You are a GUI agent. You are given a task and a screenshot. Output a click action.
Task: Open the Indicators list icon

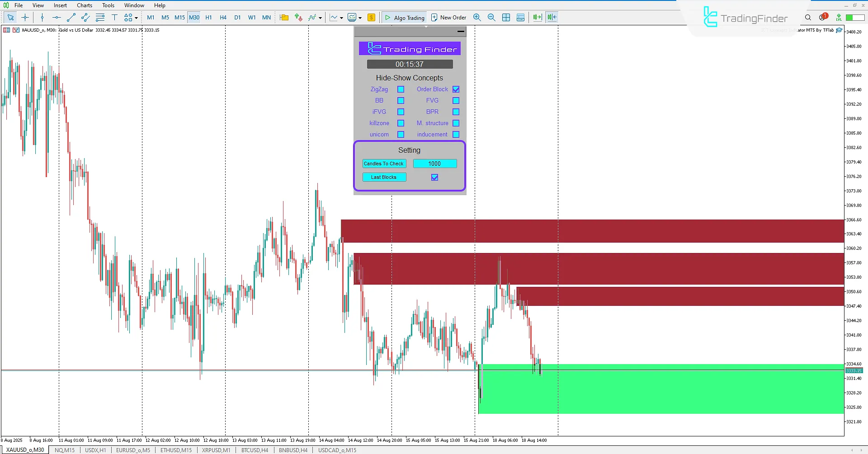pyautogui.click(x=313, y=17)
